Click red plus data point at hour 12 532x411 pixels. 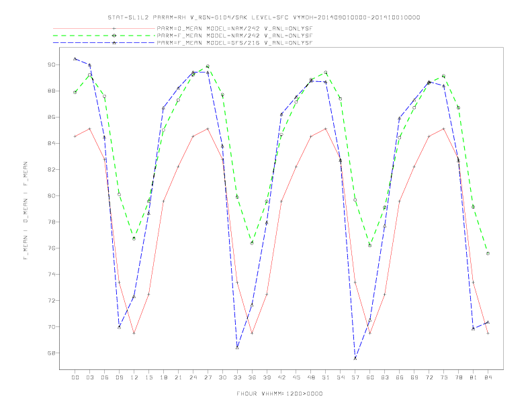(134, 333)
